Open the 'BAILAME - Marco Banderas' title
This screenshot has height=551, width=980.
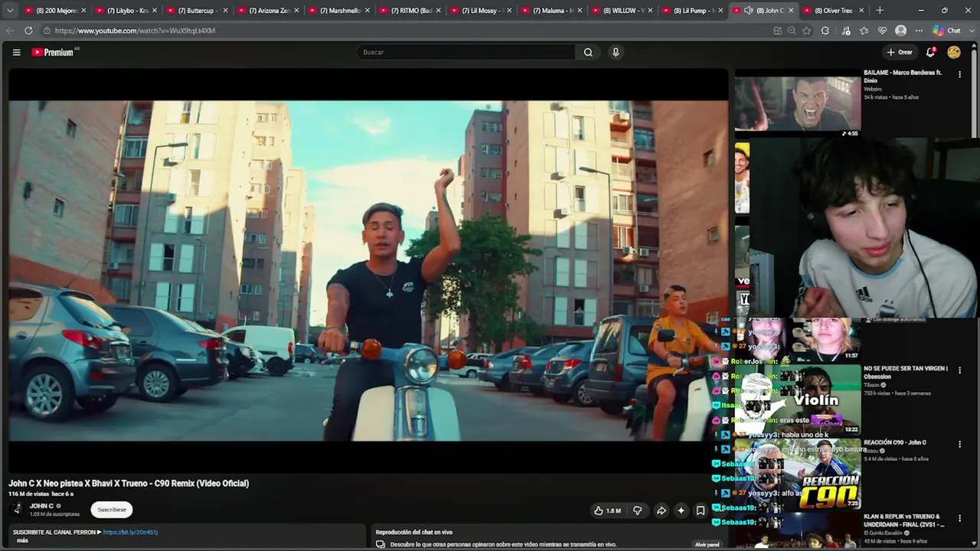(x=903, y=77)
